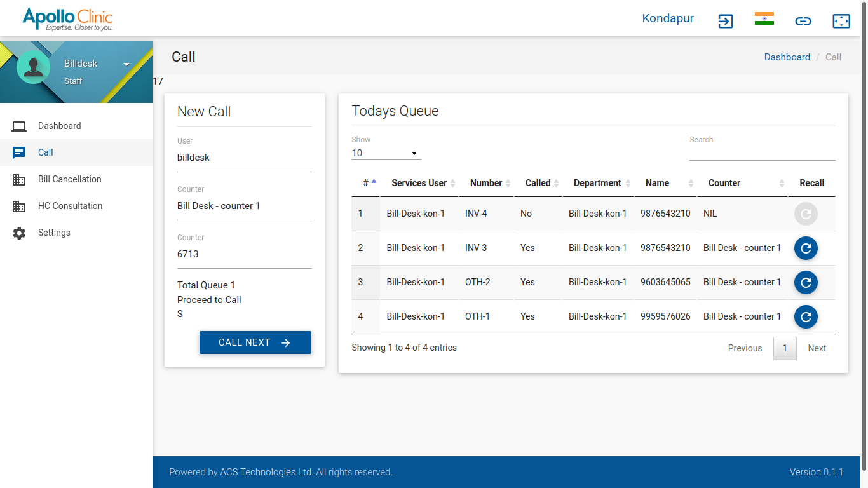Select Call in sidebar menu
The height and width of the screenshot is (488, 868).
pyautogui.click(x=76, y=152)
